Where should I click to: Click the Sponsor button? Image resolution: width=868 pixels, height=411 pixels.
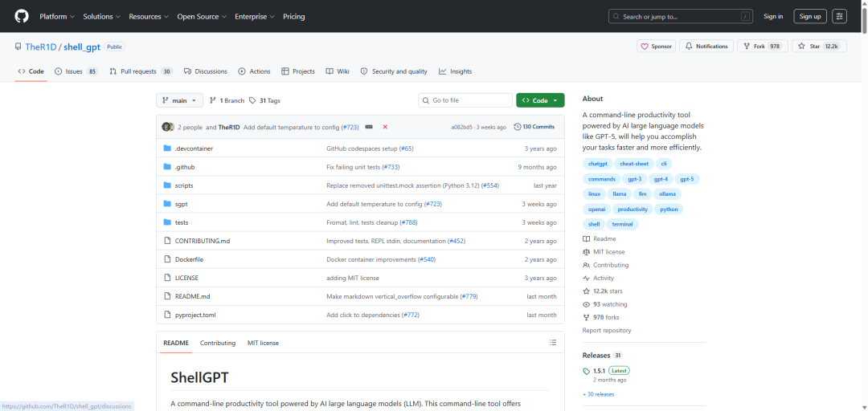pyautogui.click(x=656, y=47)
